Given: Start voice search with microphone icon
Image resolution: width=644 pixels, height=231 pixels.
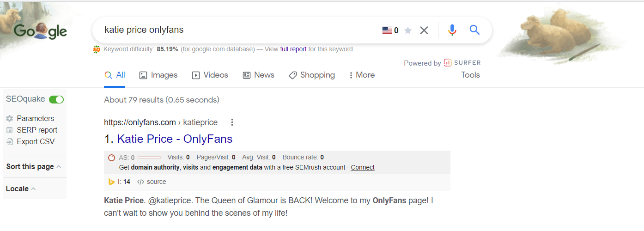Looking at the screenshot, I should tap(452, 30).
